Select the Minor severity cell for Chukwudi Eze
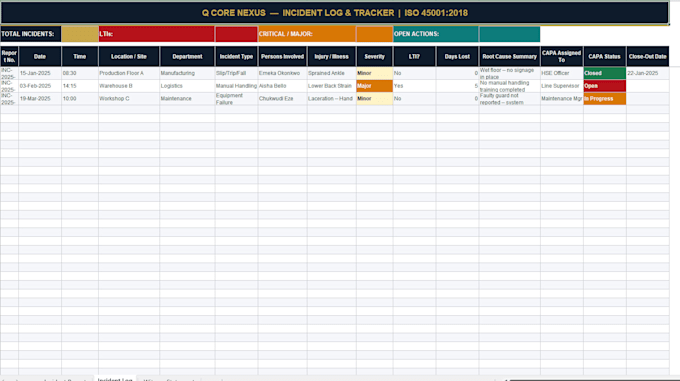This screenshot has height=381, width=680. (375, 98)
